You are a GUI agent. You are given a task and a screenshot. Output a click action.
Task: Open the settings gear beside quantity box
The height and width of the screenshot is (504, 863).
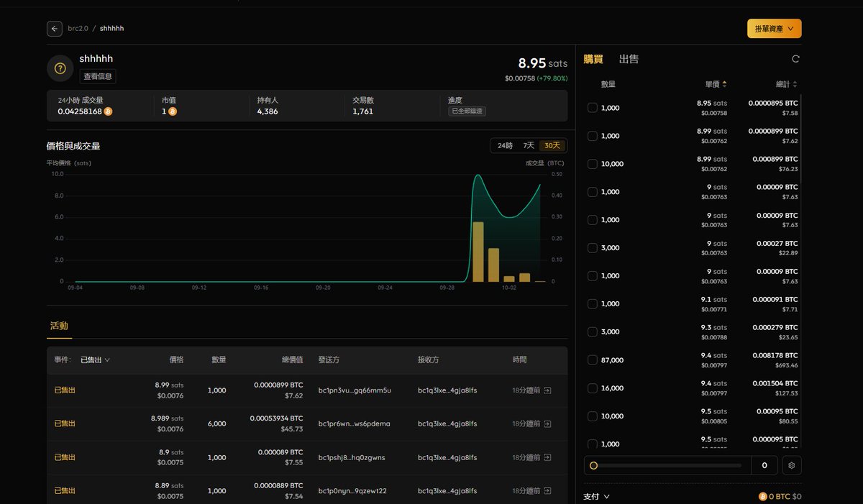pos(792,465)
